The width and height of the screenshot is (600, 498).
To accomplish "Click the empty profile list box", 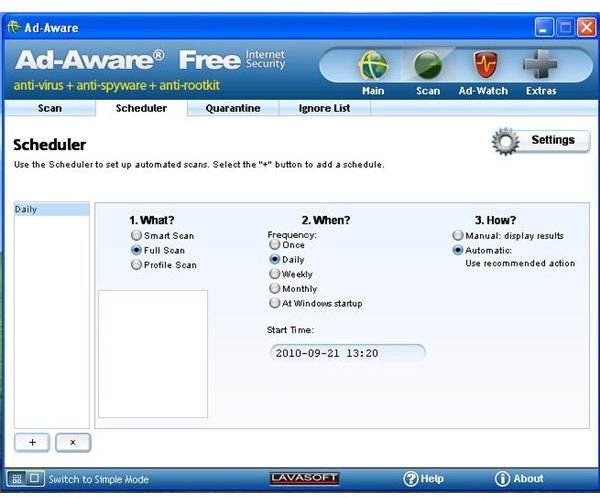I will coord(153,354).
